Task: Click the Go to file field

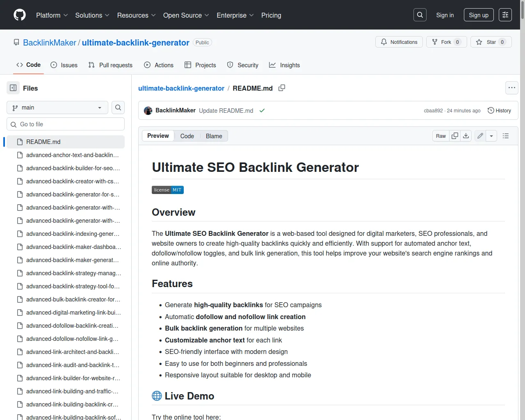Action: tap(66, 124)
